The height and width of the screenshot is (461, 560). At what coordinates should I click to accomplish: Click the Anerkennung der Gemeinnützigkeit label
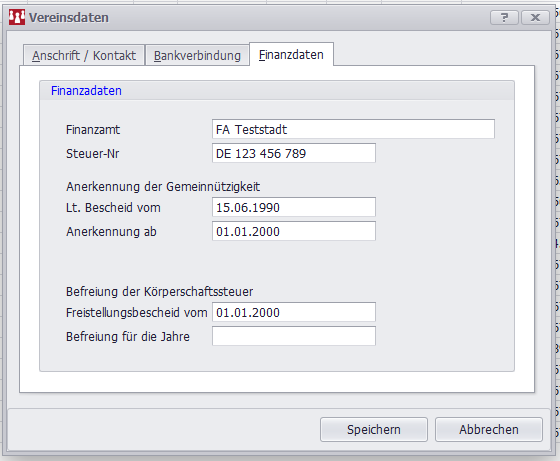click(163, 187)
